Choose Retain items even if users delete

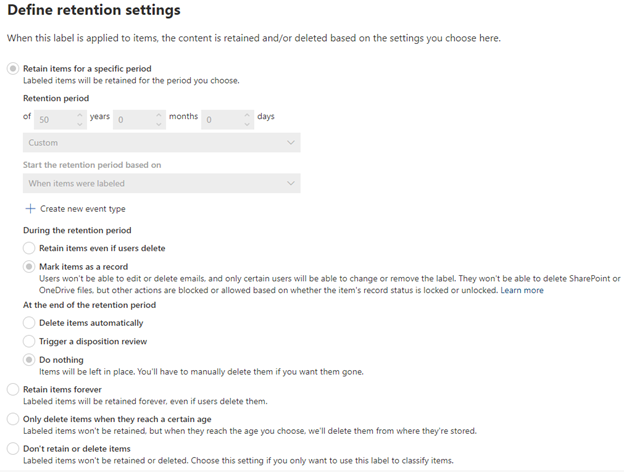point(30,248)
